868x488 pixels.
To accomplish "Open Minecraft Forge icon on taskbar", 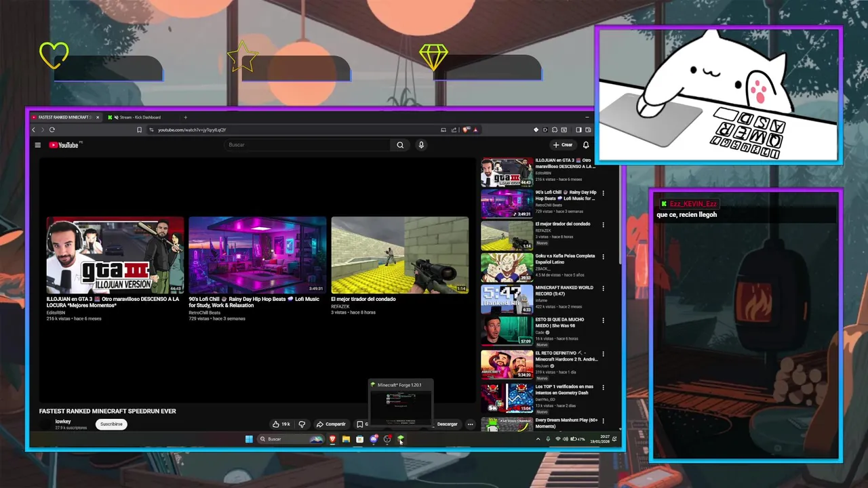I will (401, 439).
